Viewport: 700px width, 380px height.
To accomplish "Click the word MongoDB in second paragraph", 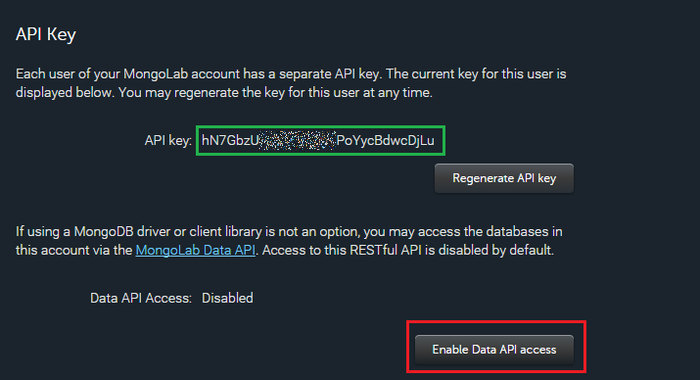I will [x=104, y=232].
